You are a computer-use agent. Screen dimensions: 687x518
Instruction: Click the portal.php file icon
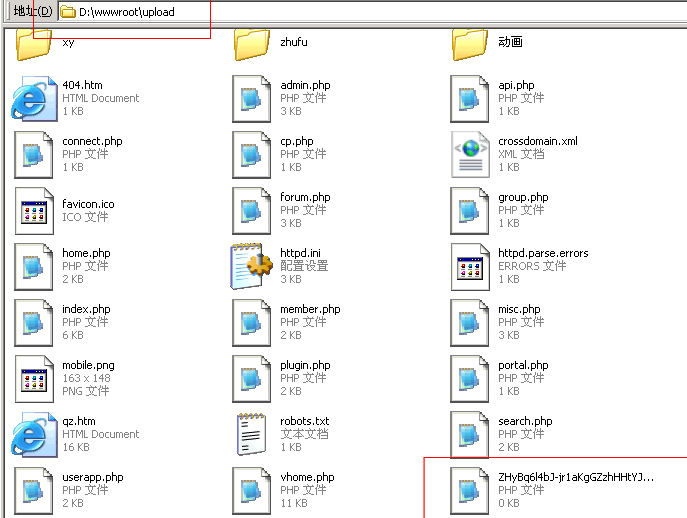[470, 379]
